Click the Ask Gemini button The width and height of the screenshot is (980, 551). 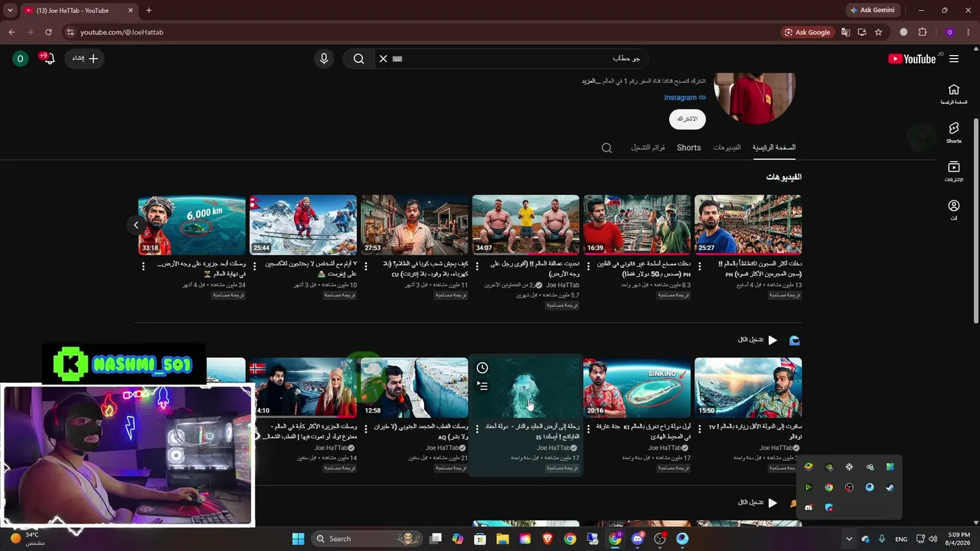[x=872, y=11]
